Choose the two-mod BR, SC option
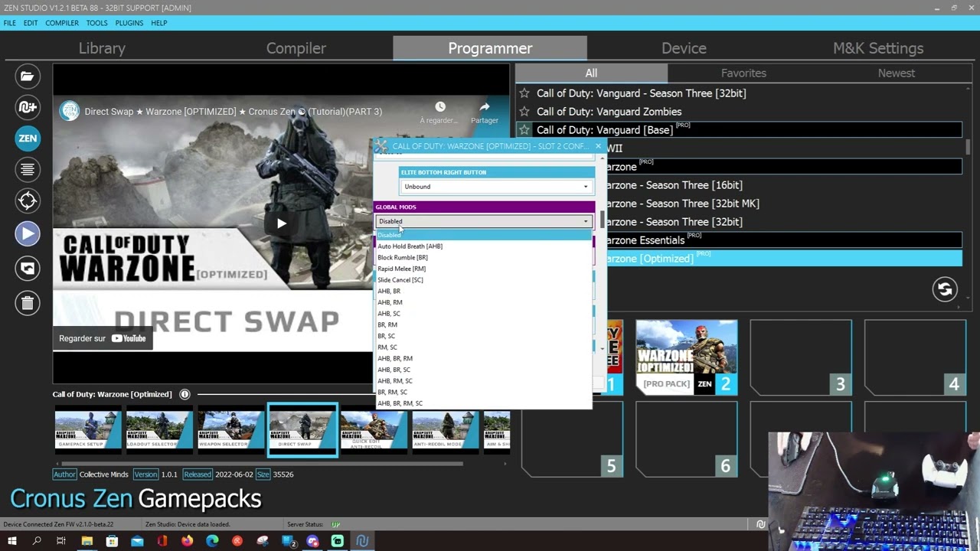 (x=483, y=336)
